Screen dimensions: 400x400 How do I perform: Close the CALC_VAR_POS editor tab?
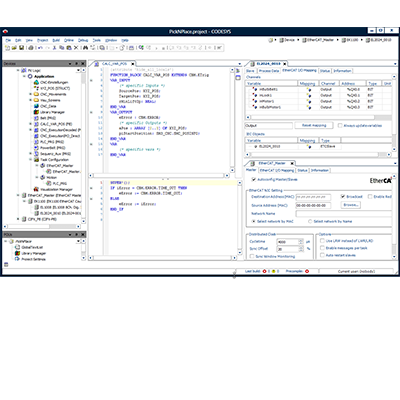click(x=133, y=64)
